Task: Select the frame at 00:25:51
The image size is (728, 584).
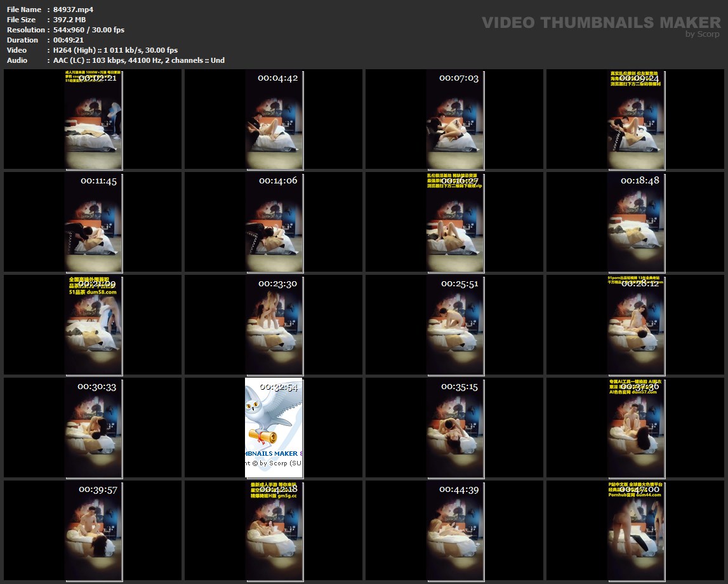Action: [454, 325]
